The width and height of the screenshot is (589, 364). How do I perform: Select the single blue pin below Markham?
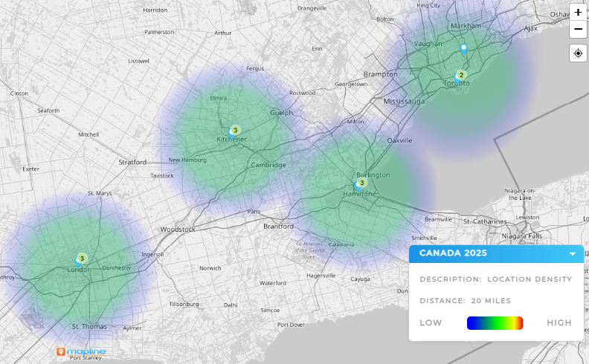pyautogui.click(x=464, y=49)
